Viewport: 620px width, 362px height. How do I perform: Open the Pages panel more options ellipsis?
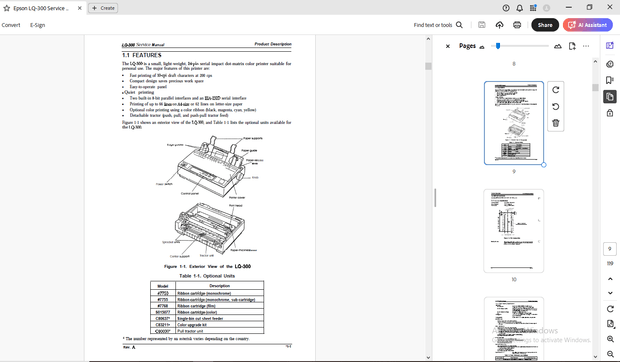coord(586,46)
